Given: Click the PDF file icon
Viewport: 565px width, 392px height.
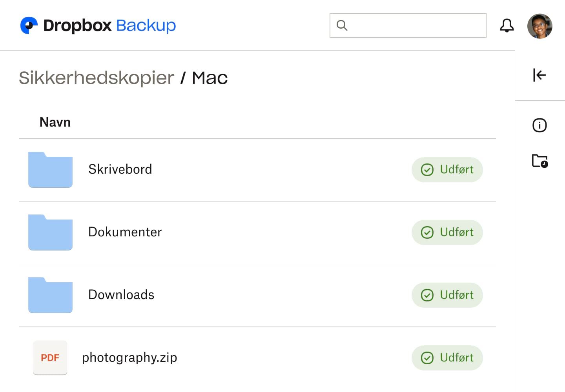Looking at the screenshot, I should pos(50,358).
